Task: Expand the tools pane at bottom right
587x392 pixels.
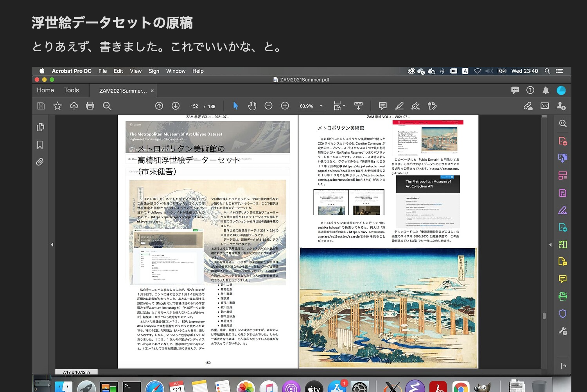Action: [x=563, y=366]
